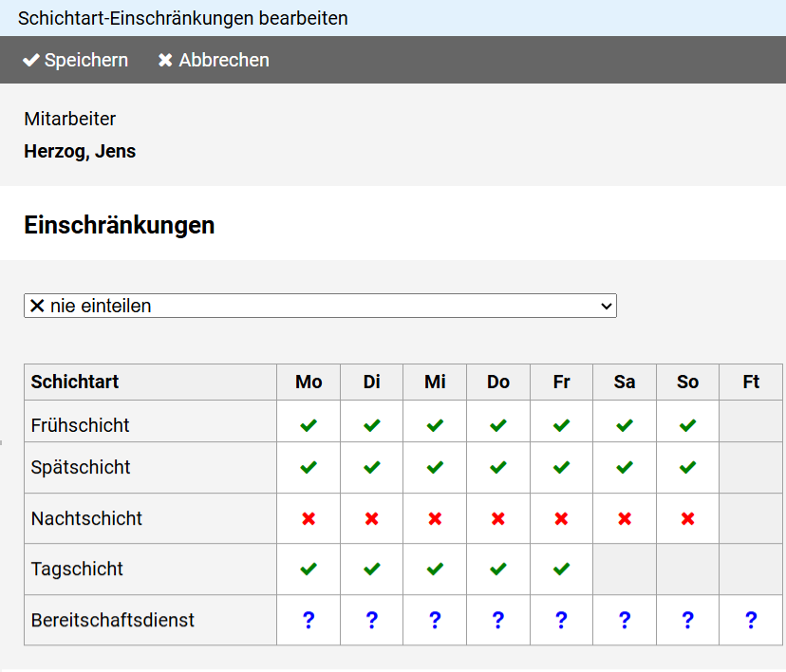The width and height of the screenshot is (786, 672).
Task: Toggle Frühschicht checkmark for Mi
Action: 435,425
